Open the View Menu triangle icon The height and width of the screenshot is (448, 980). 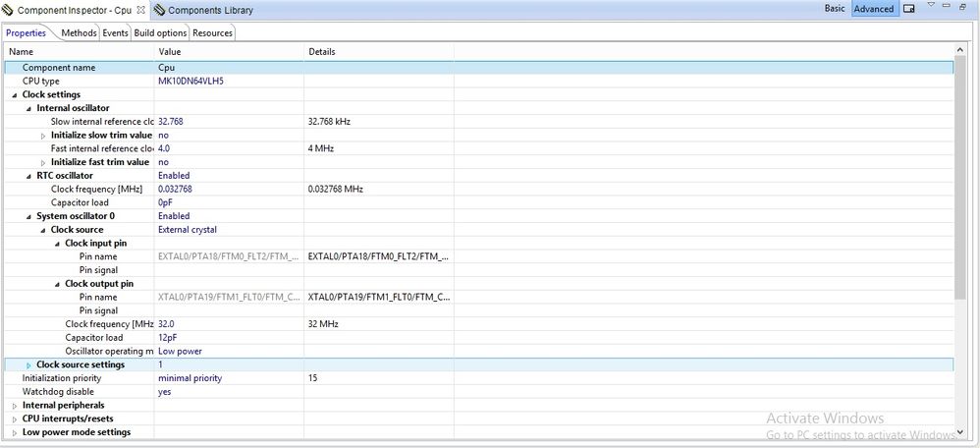[x=931, y=5]
